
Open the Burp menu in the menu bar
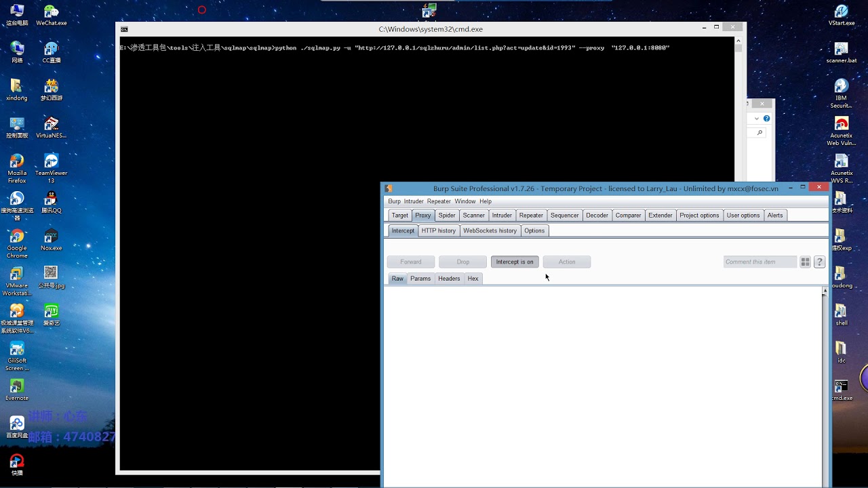coord(394,201)
